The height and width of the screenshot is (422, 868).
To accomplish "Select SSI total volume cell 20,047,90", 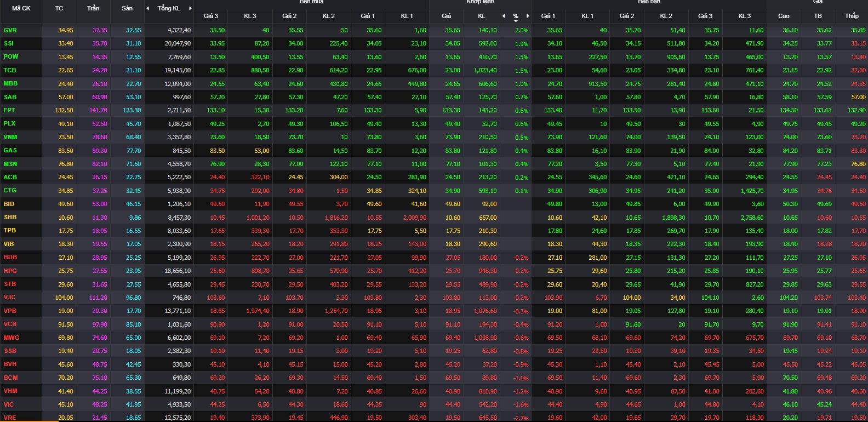I will pos(178,43).
